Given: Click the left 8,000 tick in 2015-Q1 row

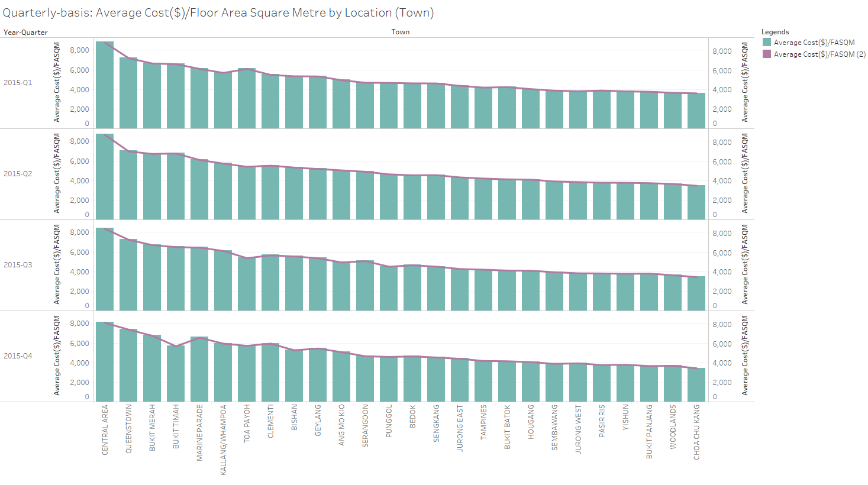Looking at the screenshot, I should tap(79, 50).
